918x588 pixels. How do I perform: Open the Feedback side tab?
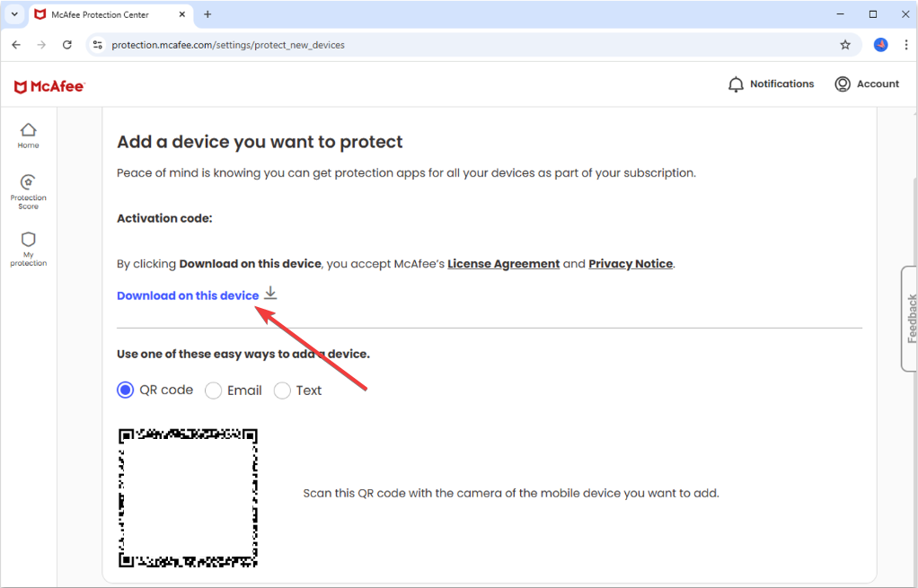click(910, 319)
